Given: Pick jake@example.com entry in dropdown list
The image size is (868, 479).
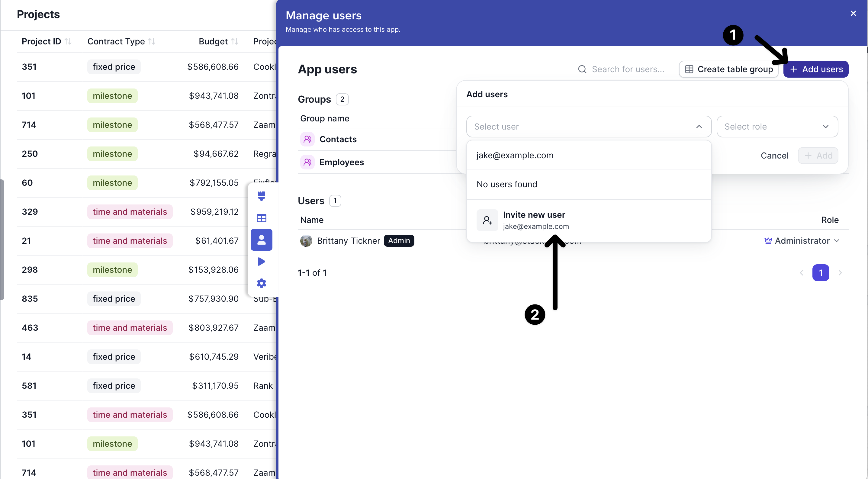Looking at the screenshot, I should pyautogui.click(x=515, y=155).
